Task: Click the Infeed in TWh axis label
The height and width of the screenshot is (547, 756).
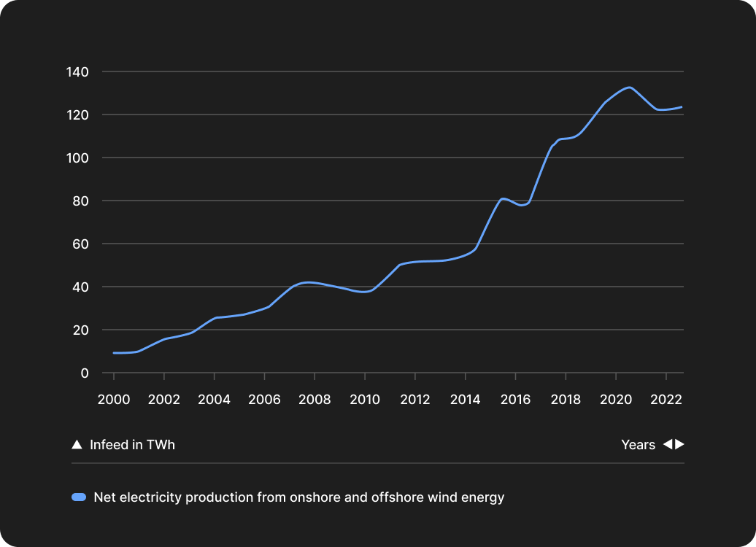Action: [132, 445]
